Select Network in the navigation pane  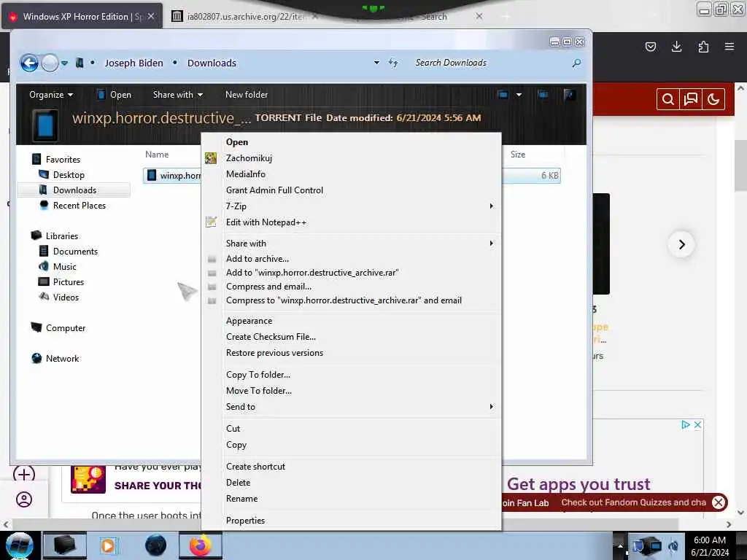pos(62,358)
